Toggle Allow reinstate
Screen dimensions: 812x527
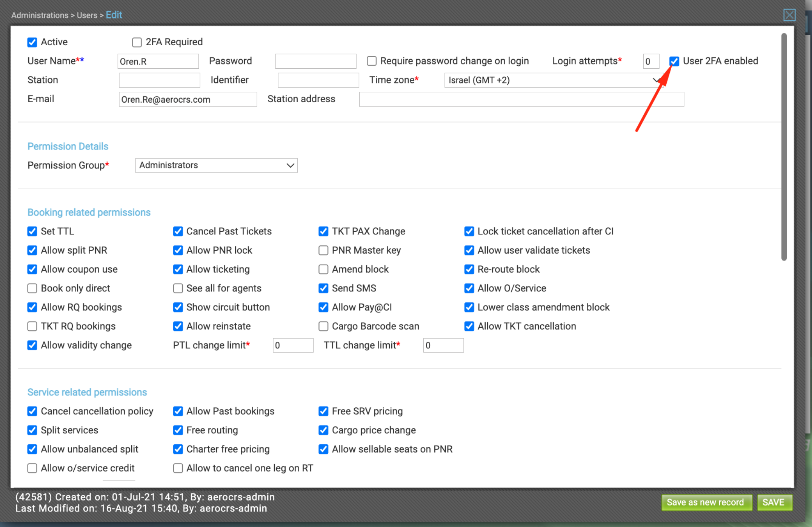pyautogui.click(x=178, y=326)
